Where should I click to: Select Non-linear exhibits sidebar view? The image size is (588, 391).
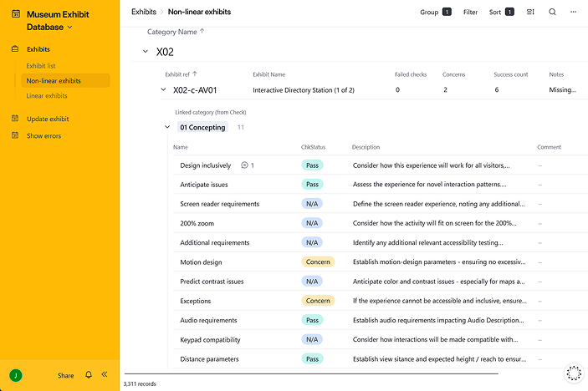point(65,80)
